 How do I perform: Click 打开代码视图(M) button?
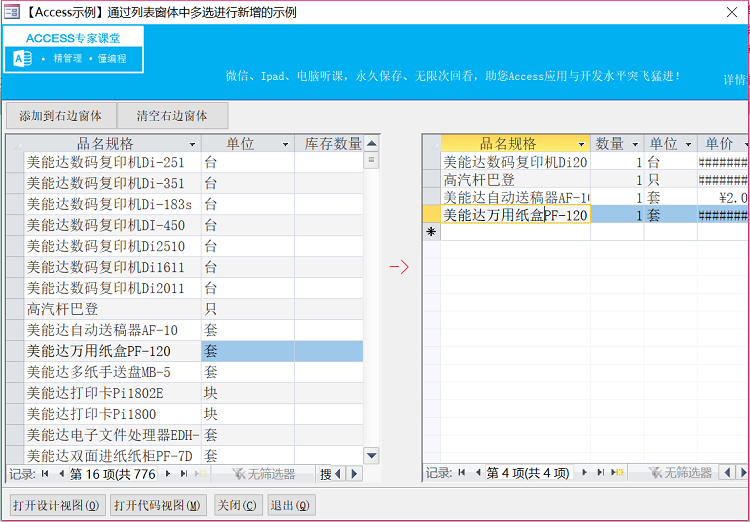(158, 505)
